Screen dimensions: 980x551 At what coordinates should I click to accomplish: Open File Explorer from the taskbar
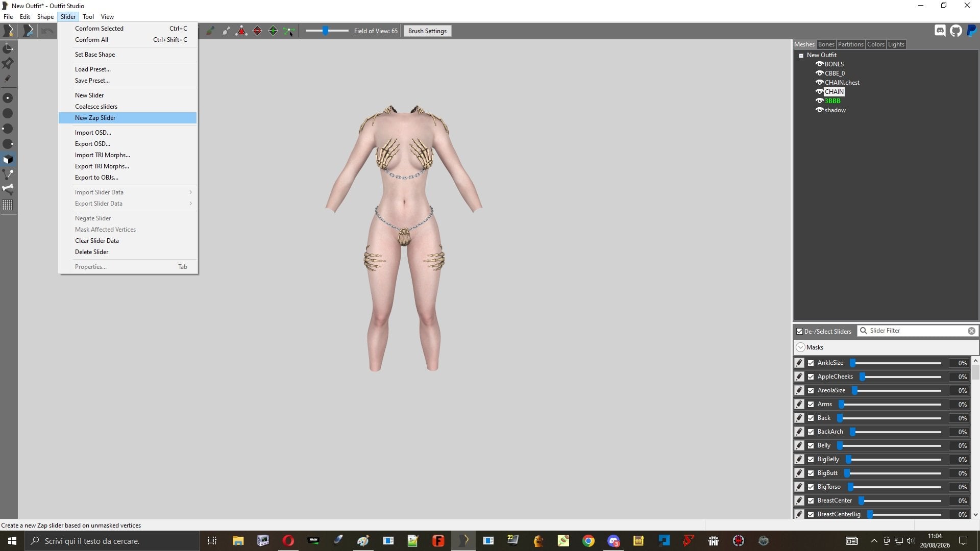238,541
